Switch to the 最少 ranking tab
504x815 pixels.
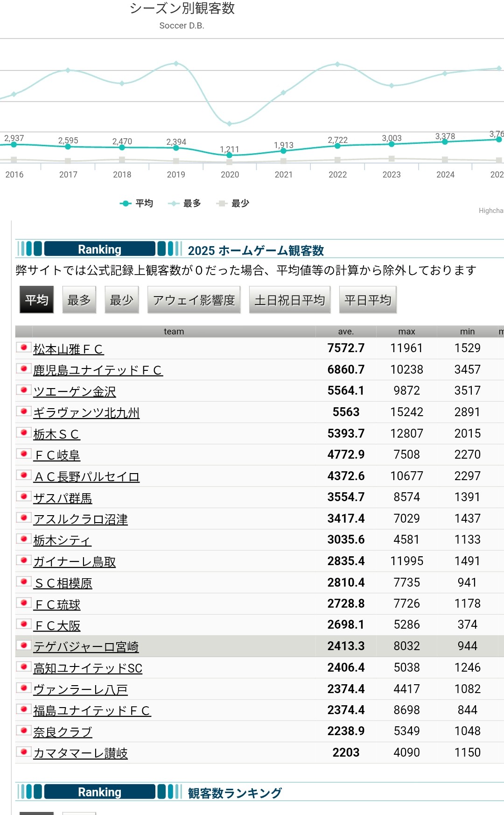(x=121, y=300)
